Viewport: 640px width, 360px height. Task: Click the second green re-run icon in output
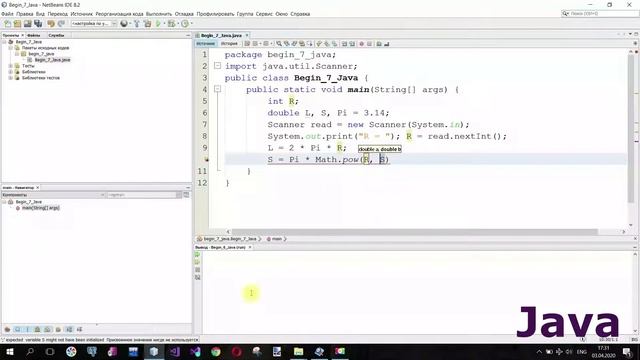(198, 262)
